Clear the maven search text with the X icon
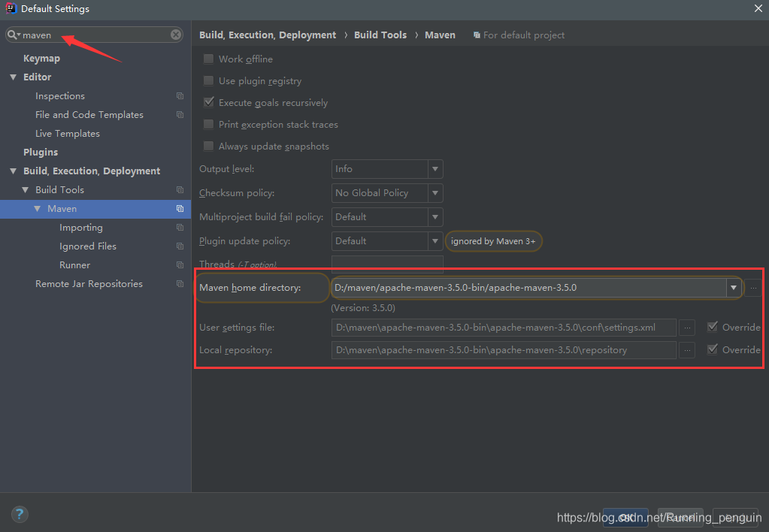 tap(176, 35)
